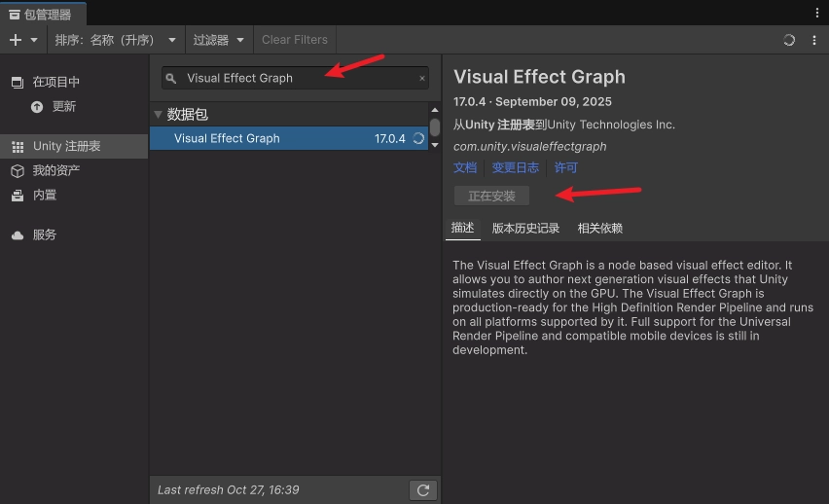Click the package list scrollbar thumb
Viewport: 829px width, 504px height.
(x=435, y=127)
